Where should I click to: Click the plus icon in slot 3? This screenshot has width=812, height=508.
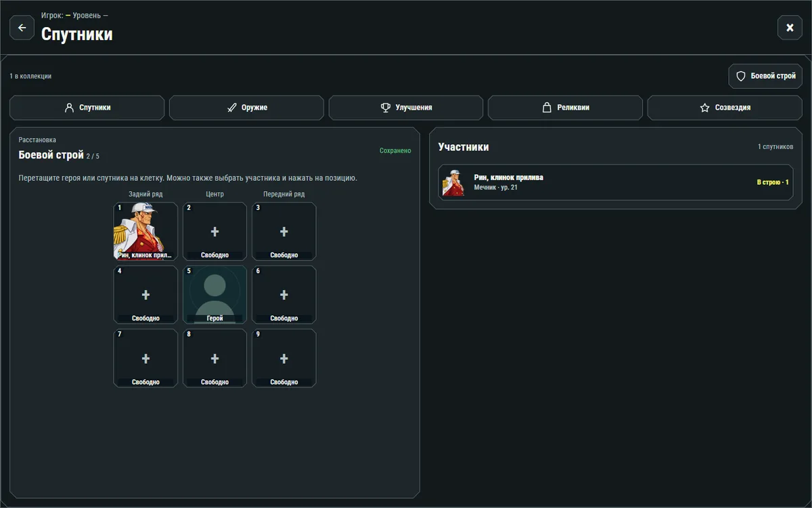click(284, 232)
